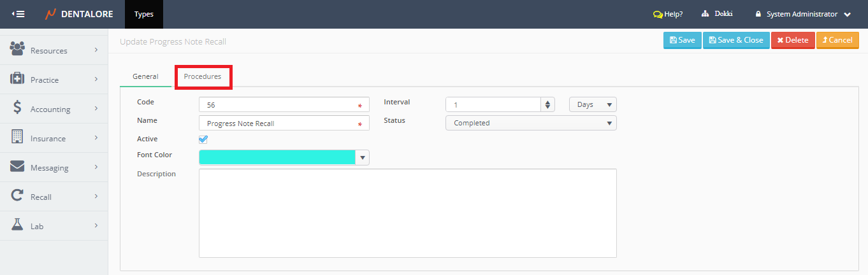Select the General tab
The width and height of the screenshot is (868, 275).
tap(145, 76)
